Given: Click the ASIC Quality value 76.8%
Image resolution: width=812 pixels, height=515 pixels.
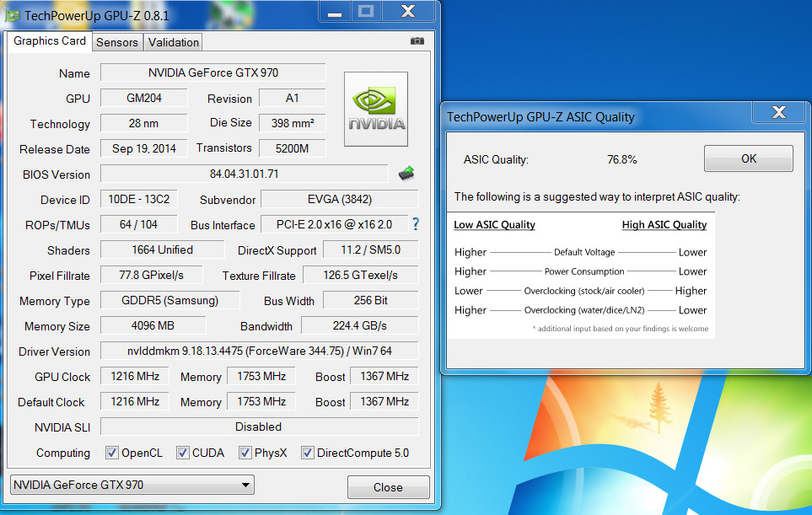Looking at the screenshot, I should coord(622,159).
